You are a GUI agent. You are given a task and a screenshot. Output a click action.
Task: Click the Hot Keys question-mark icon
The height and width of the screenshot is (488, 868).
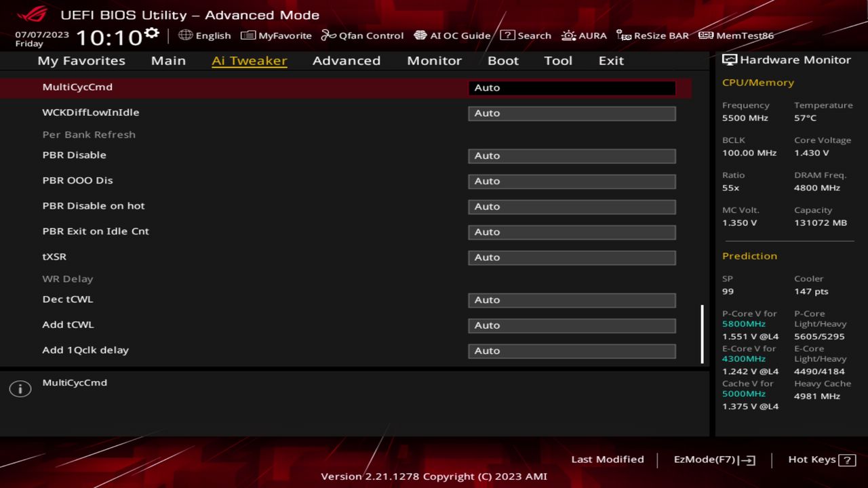(847, 460)
